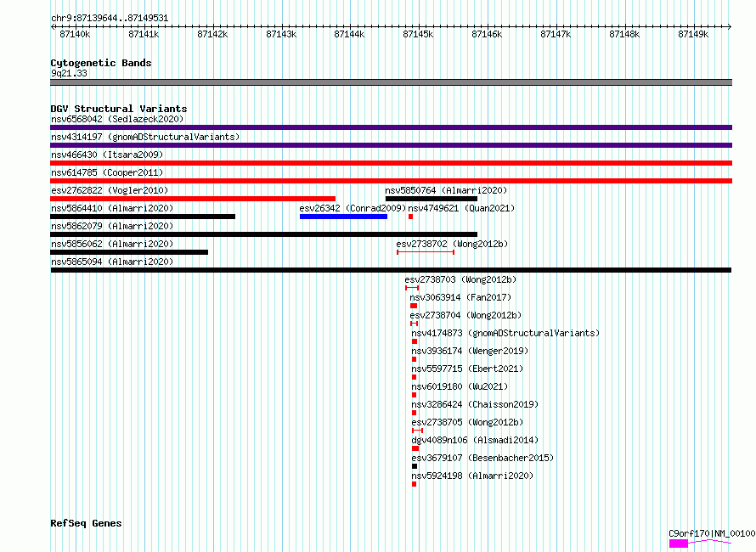756x552 pixels.
Task: Open nsv466430 (Itsara2009) variant label
Action: pos(107,155)
